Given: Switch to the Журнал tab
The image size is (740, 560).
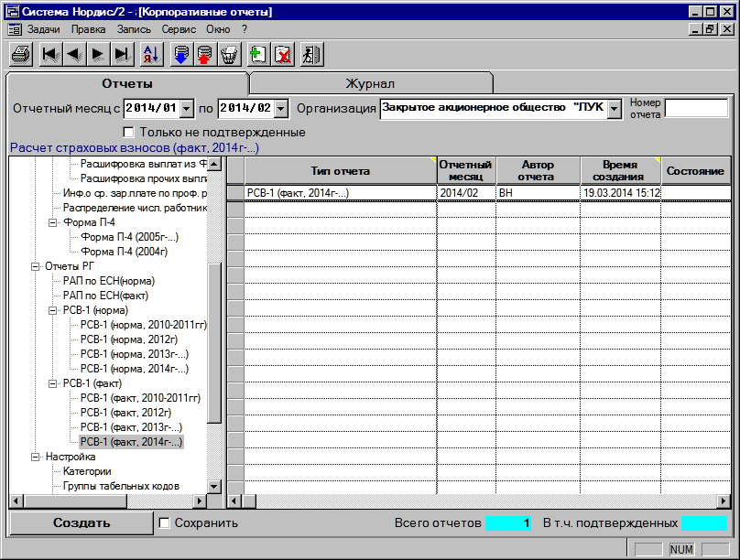Looking at the screenshot, I should (371, 83).
